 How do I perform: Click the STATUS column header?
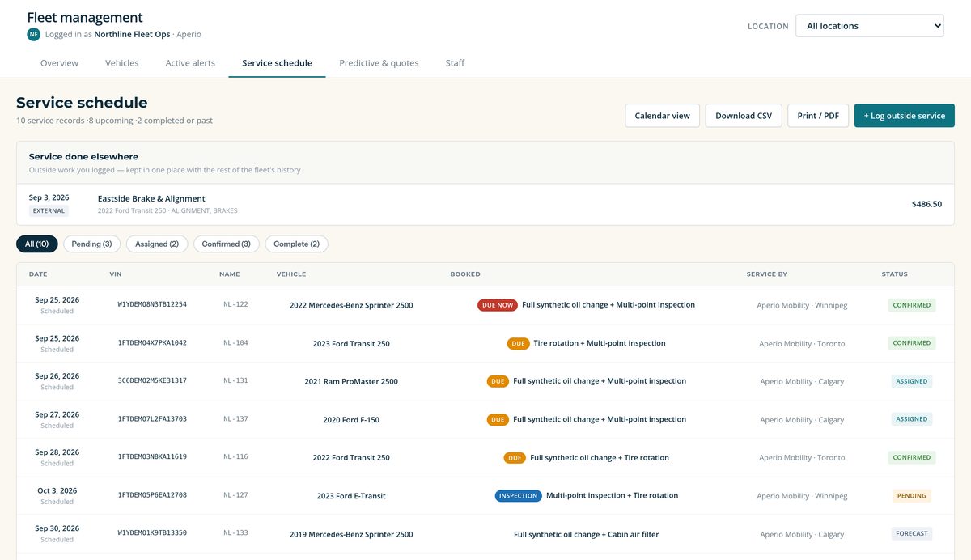(895, 274)
